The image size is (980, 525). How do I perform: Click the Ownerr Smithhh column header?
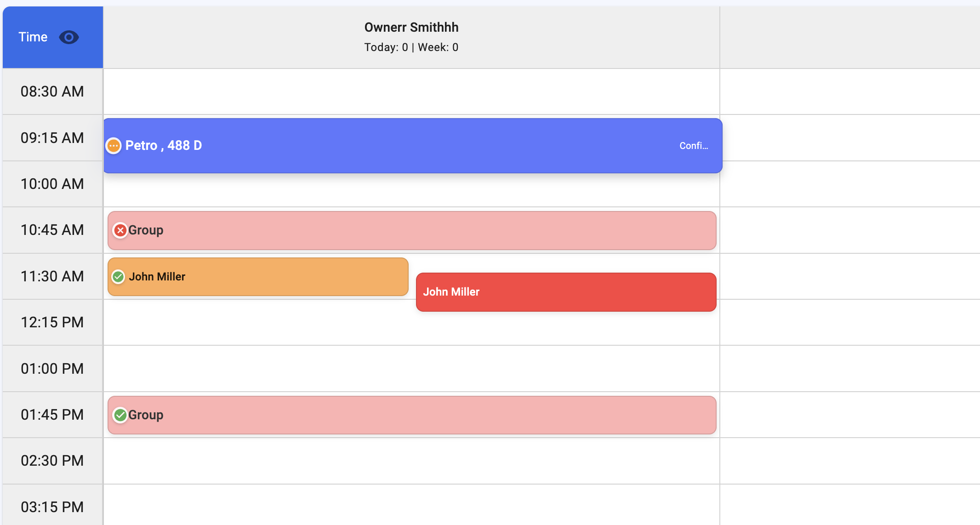pyautogui.click(x=411, y=28)
